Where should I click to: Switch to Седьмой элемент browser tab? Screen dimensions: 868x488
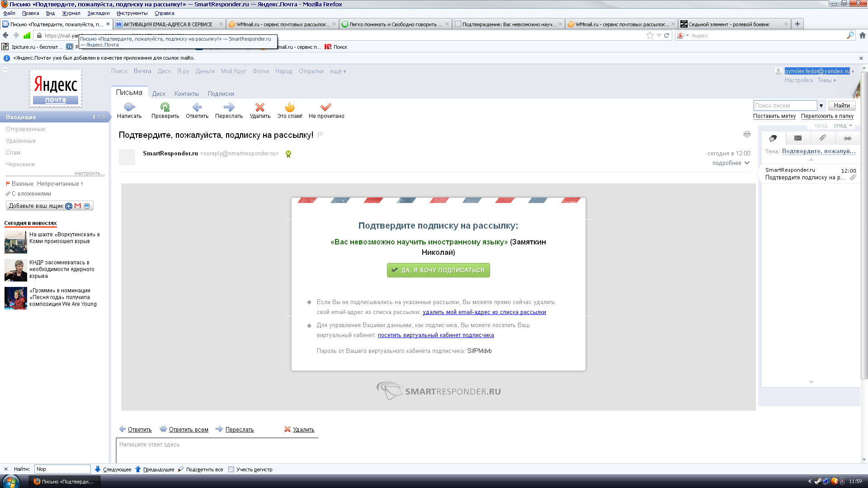[735, 24]
